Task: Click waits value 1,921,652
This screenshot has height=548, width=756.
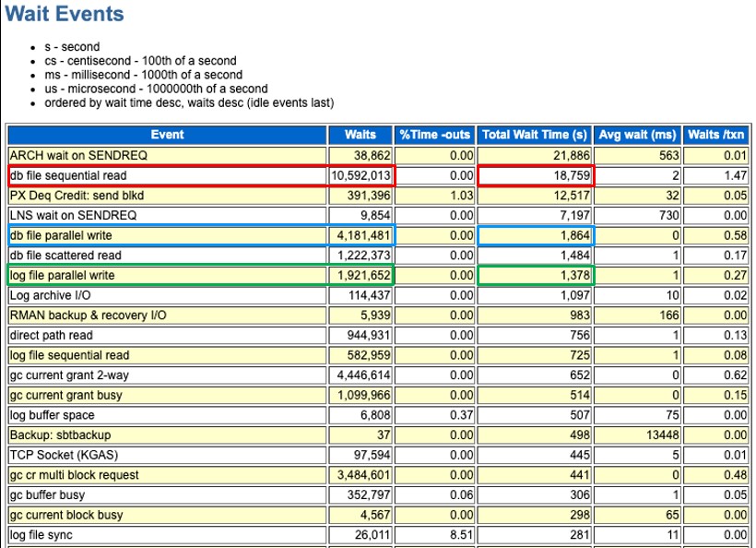Action: [363, 276]
